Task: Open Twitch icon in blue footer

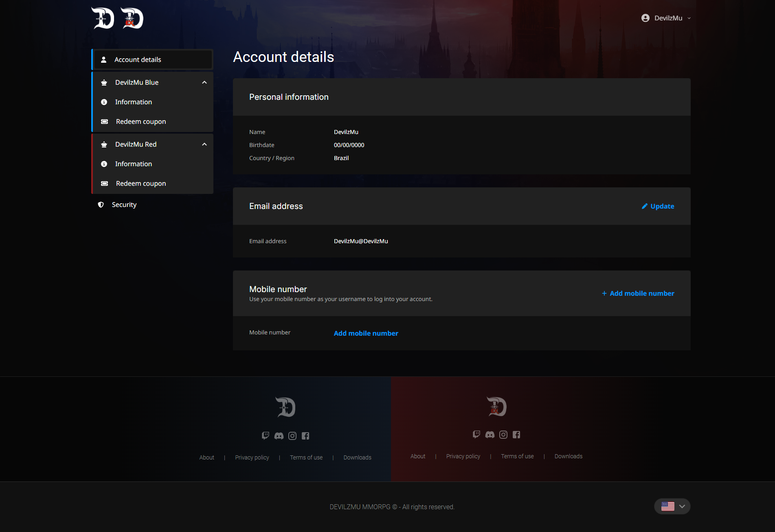Action: [266, 436]
